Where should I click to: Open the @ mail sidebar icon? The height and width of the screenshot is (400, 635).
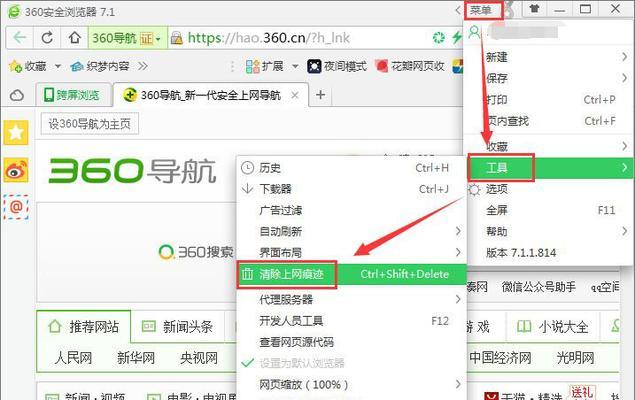[x=16, y=207]
